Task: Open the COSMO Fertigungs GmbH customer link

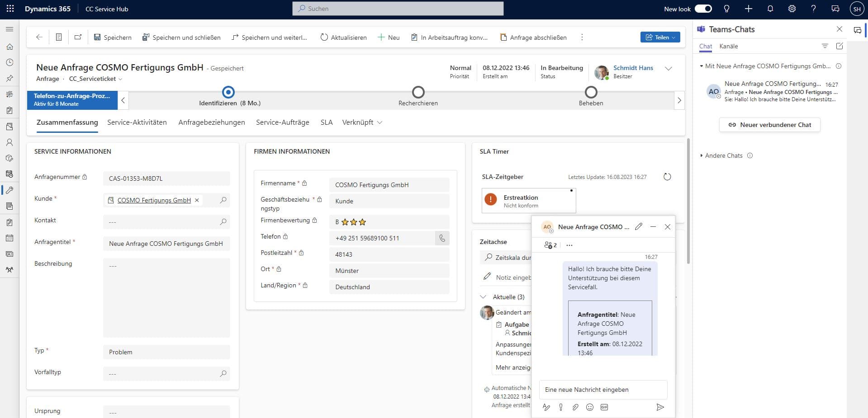Action: point(154,200)
